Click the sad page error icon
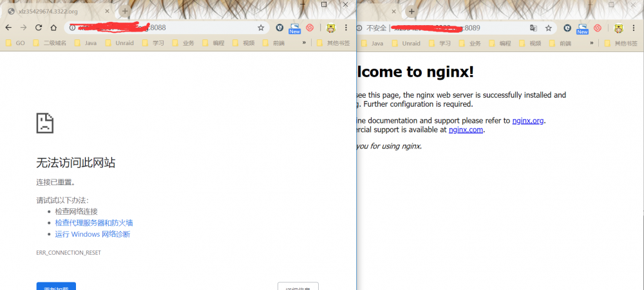The height and width of the screenshot is (290, 644). click(x=45, y=123)
